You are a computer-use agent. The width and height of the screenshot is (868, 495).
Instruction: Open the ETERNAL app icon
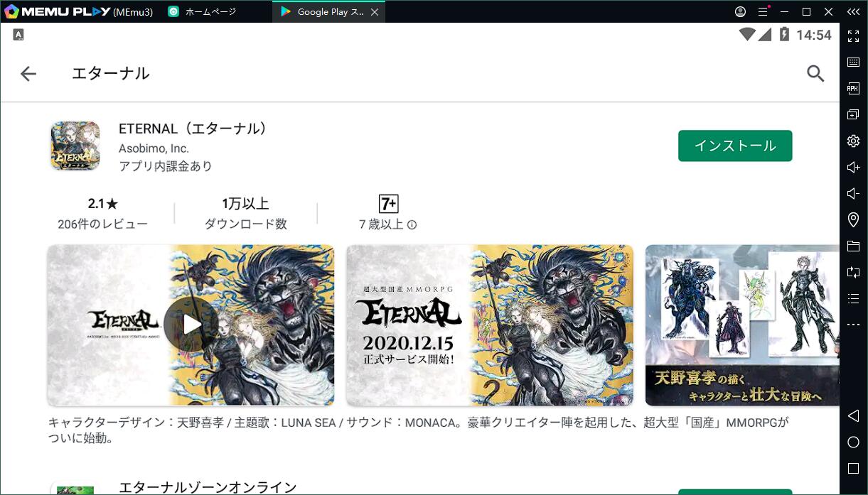(75, 146)
